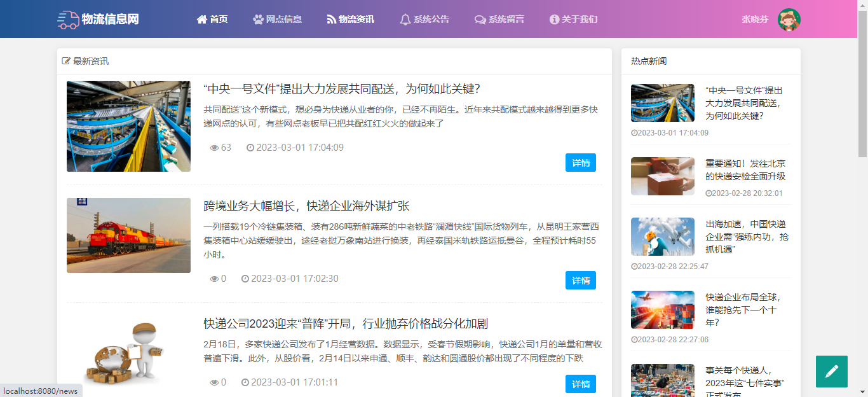Click the green floating pencil edit button
Viewport: 868px width, 397px height.
(832, 372)
